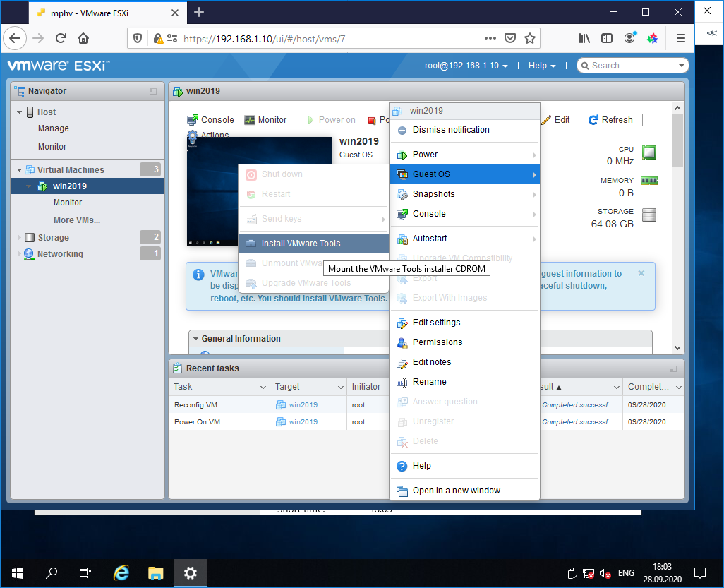Click the Guest OS menu item
724x588 pixels.
(464, 174)
